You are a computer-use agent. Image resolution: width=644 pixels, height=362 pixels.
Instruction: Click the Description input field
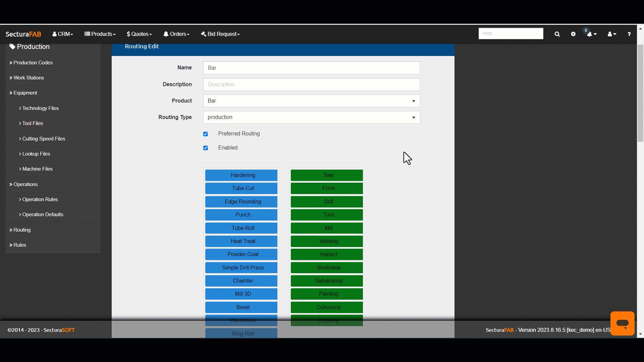pyautogui.click(x=311, y=84)
